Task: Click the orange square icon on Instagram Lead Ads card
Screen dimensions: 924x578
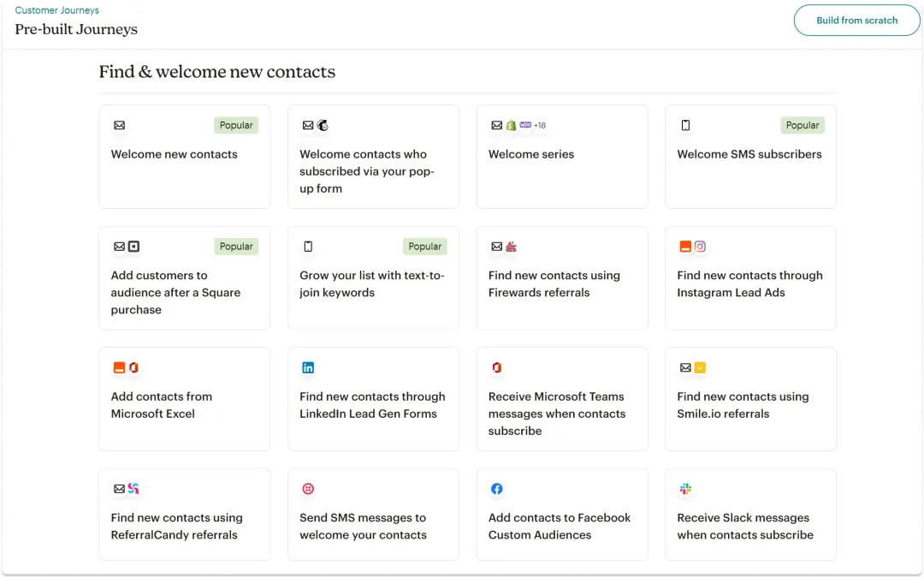Action: coord(685,247)
